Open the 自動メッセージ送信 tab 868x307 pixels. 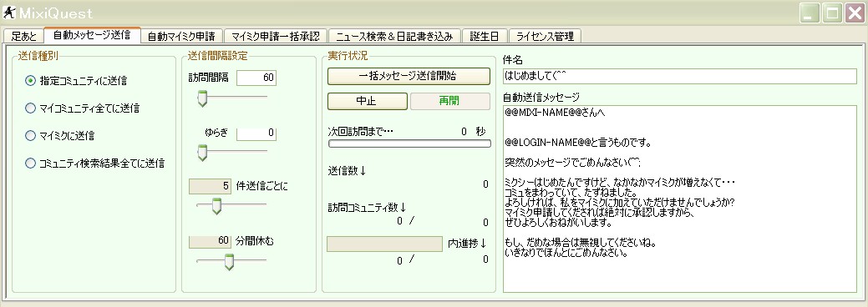[92, 35]
